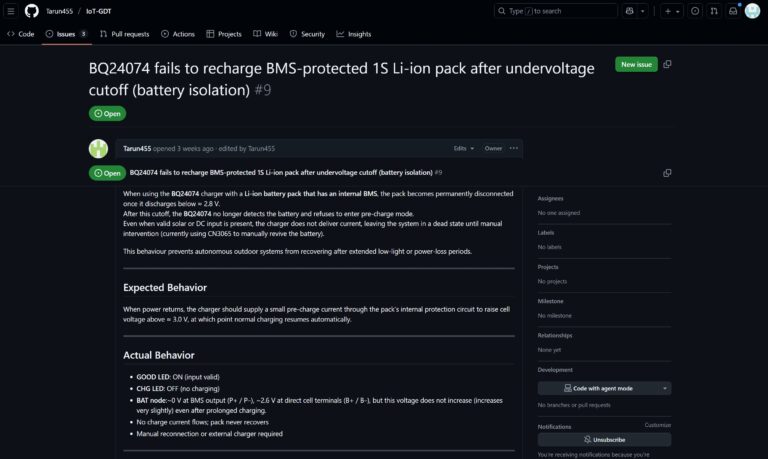Open the hamburger navigation menu
Screen dimensions: 768x459
(x=11, y=11)
